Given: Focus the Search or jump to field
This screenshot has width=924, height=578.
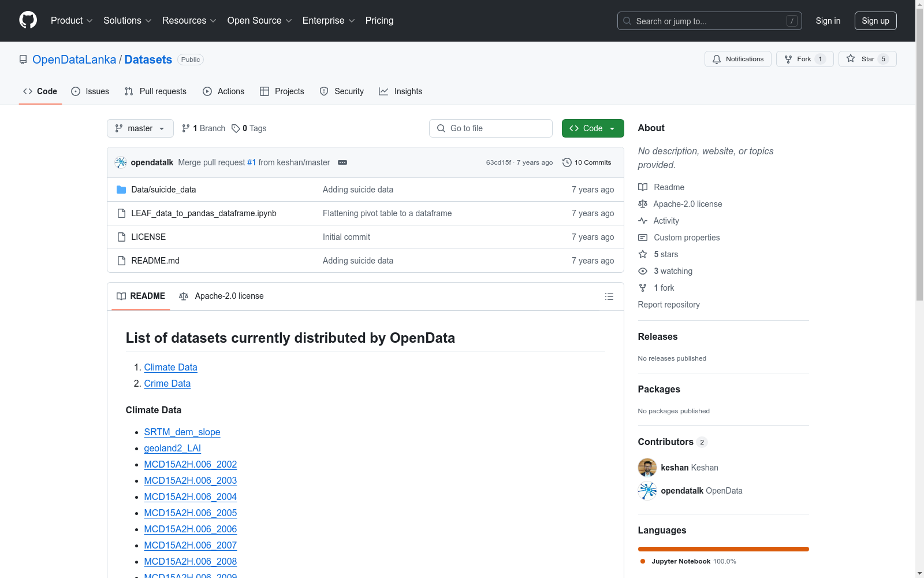Looking at the screenshot, I should [x=709, y=21].
